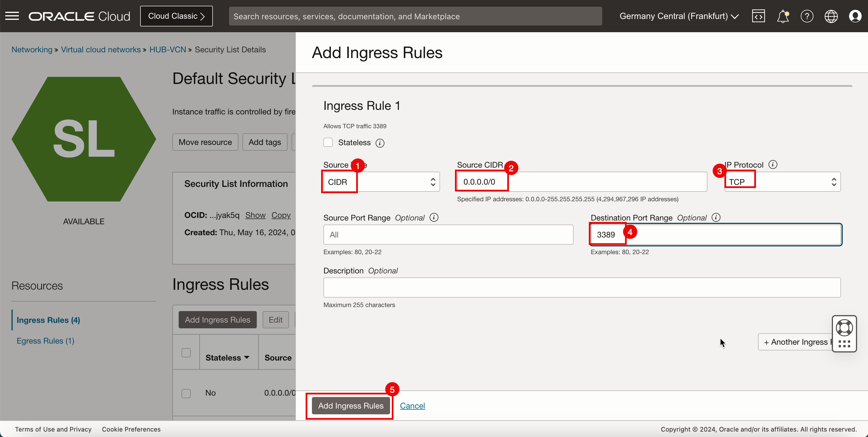
Task: Click the notifications bell icon
Action: pyautogui.click(x=783, y=16)
